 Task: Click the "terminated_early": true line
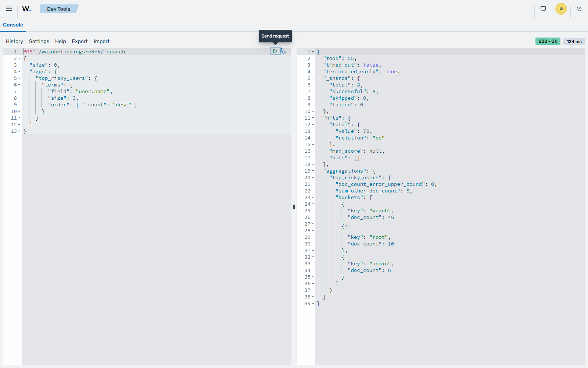[361, 71]
